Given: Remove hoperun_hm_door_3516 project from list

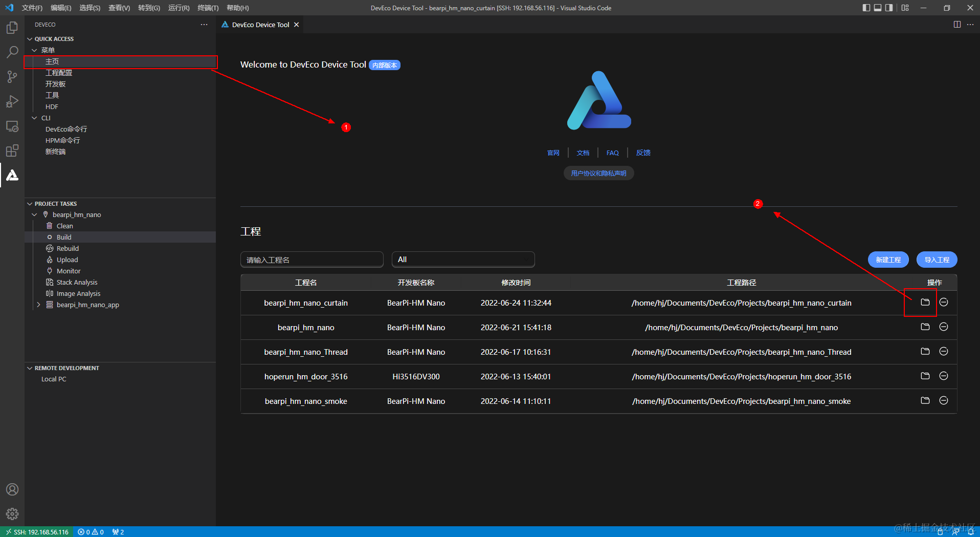Looking at the screenshot, I should tap(944, 376).
